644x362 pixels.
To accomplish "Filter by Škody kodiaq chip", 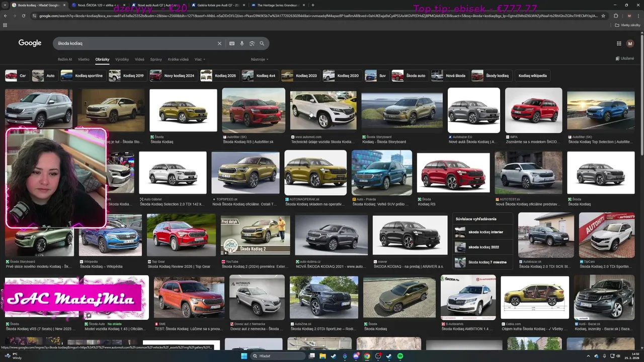I will click(491, 75).
